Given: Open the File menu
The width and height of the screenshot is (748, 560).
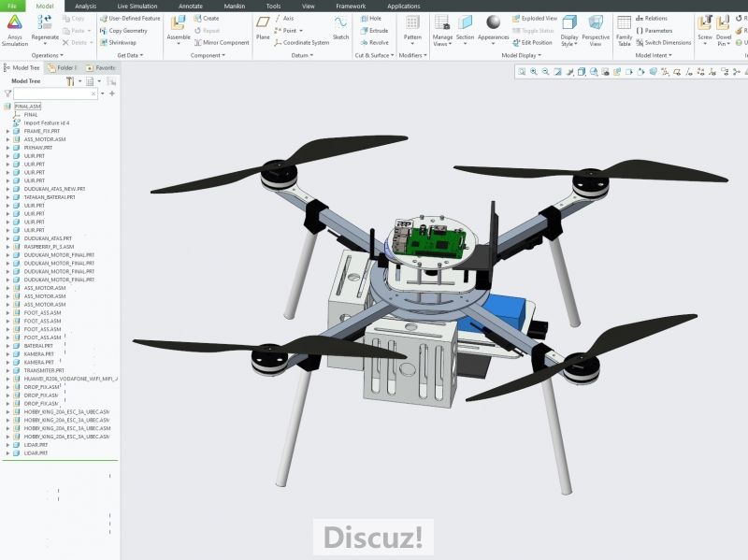Looking at the screenshot, I should tap(11, 6).
